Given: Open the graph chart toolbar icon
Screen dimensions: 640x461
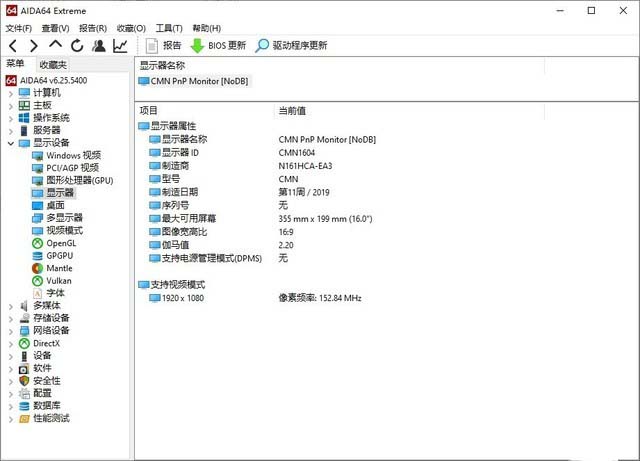Looking at the screenshot, I should [120, 46].
